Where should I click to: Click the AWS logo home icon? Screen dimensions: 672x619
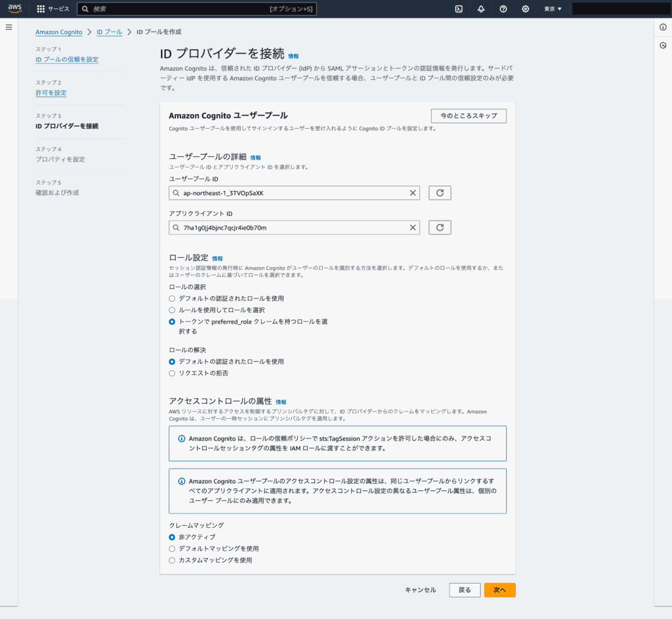pos(15,9)
